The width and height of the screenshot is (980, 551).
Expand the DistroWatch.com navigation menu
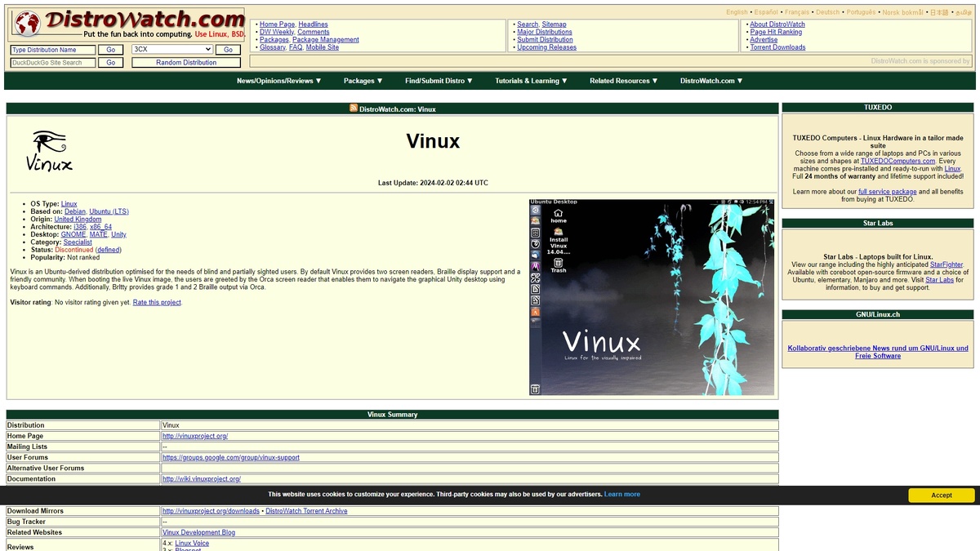click(x=711, y=81)
